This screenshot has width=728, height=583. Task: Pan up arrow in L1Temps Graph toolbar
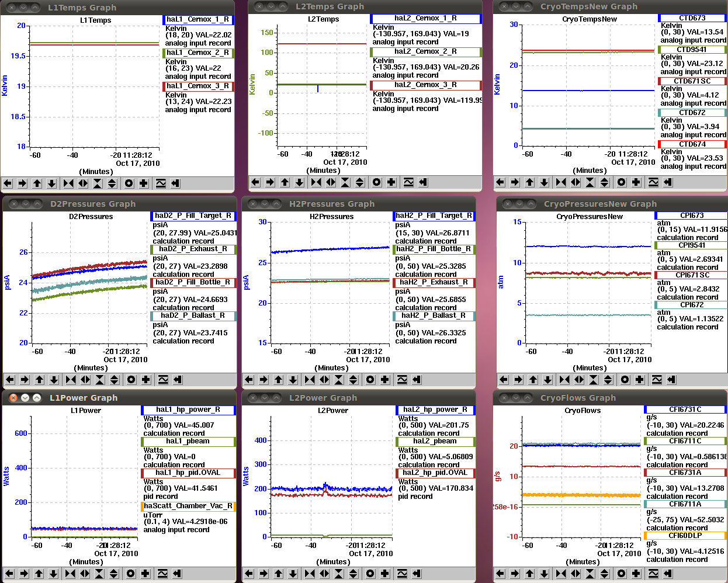pyautogui.click(x=37, y=183)
